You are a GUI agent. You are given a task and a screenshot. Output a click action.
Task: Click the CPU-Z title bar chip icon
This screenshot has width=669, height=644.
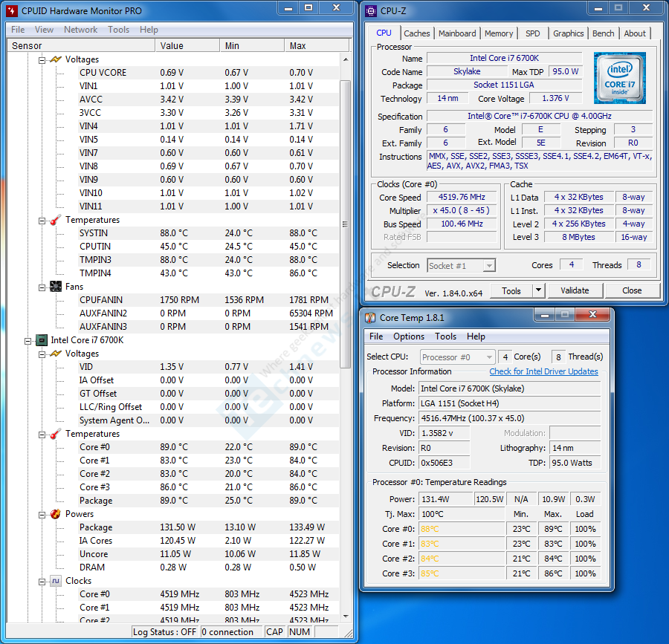pos(371,10)
